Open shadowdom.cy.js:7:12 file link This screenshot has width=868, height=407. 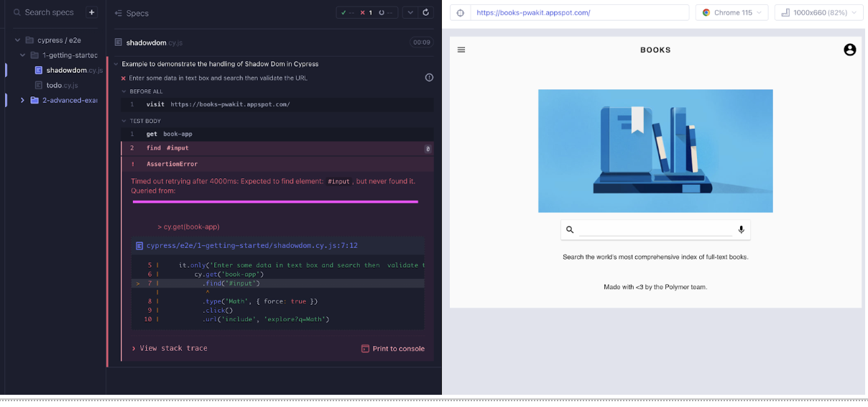tap(251, 245)
